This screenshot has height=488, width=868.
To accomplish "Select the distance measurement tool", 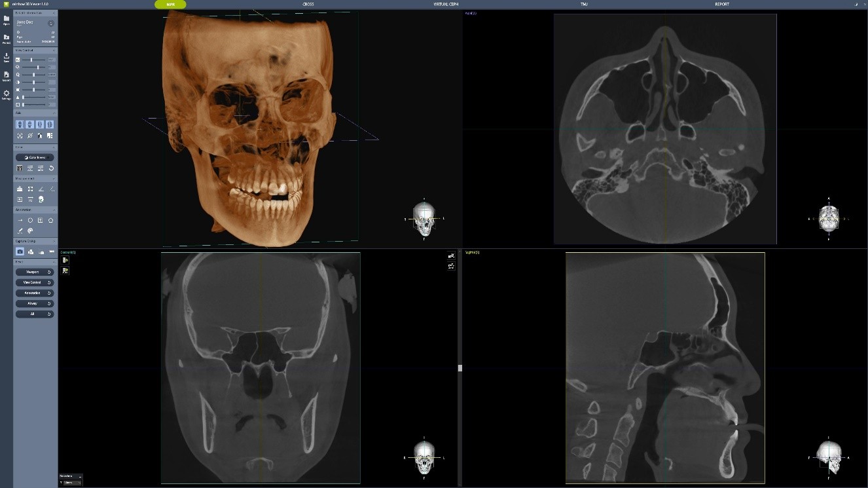I will [19, 189].
